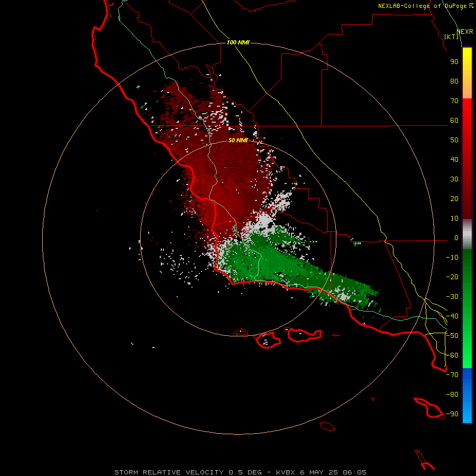Click the 10 value on the velocity scale
This screenshot has width=476, height=476.
pyautogui.click(x=454, y=218)
